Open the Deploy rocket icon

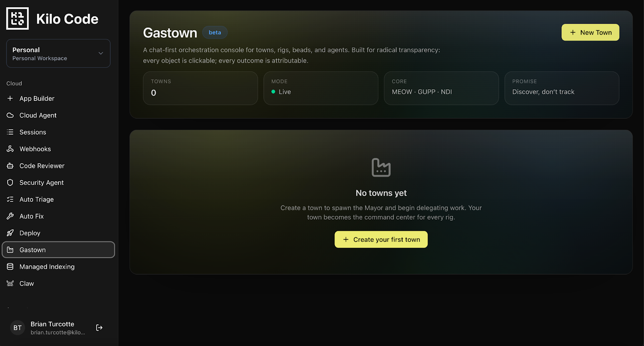10,233
